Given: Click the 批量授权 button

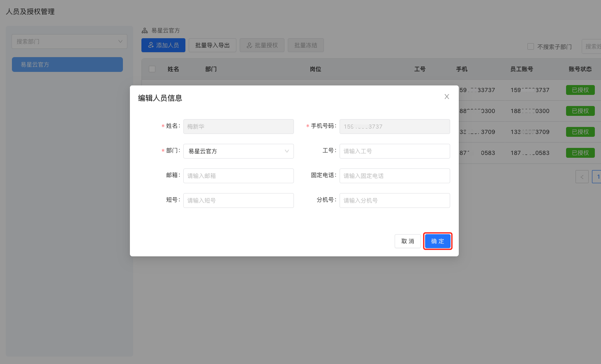Looking at the screenshot, I should (x=262, y=45).
